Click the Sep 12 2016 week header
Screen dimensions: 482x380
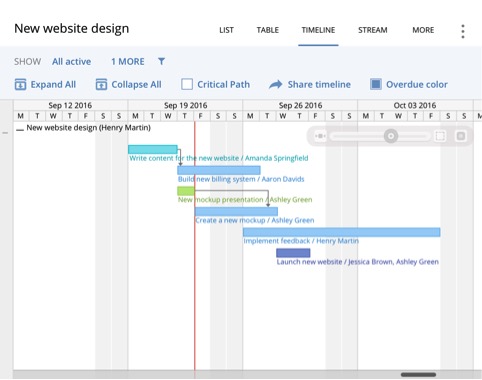(70, 105)
